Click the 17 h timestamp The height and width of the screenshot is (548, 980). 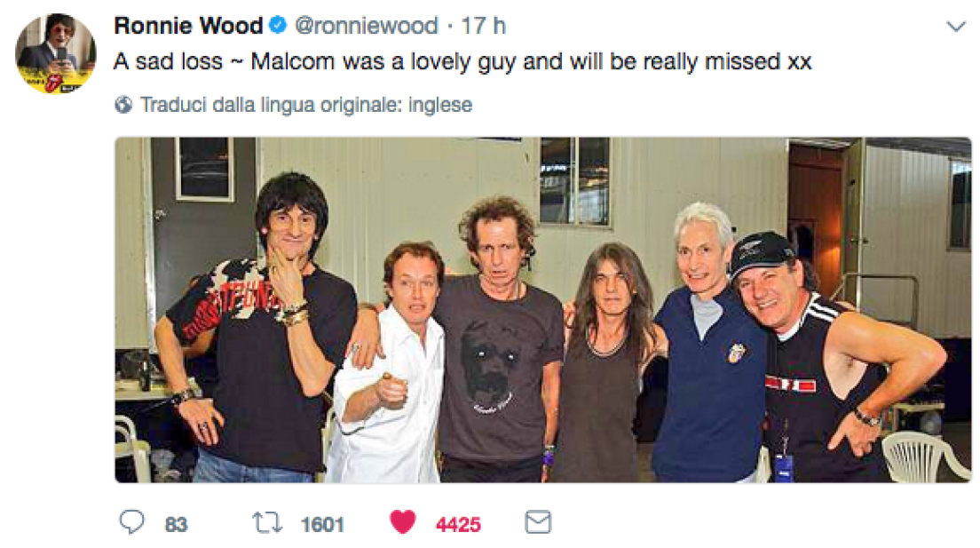[483, 26]
